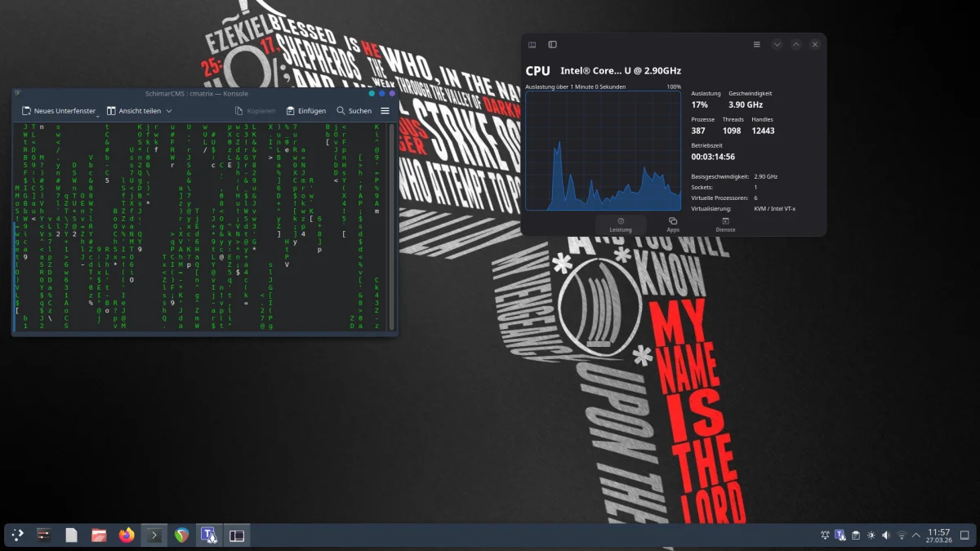Open the KDE application launcher
The height and width of the screenshot is (551, 980).
pos(17,535)
